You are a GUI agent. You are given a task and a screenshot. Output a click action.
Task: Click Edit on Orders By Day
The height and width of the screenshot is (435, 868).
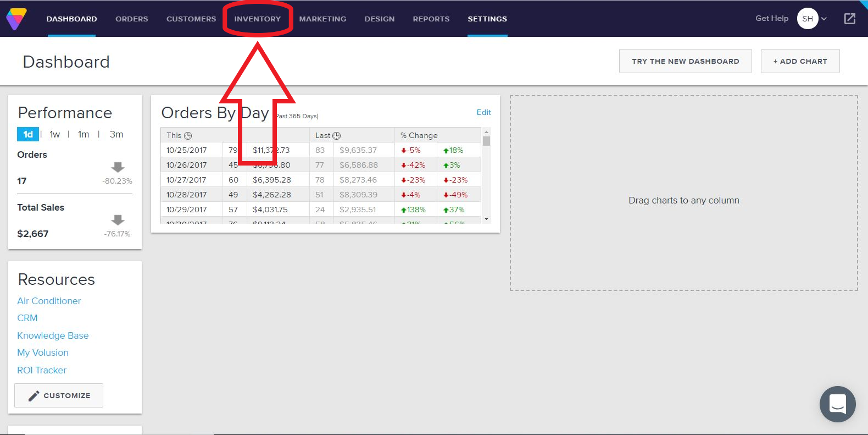click(x=483, y=112)
